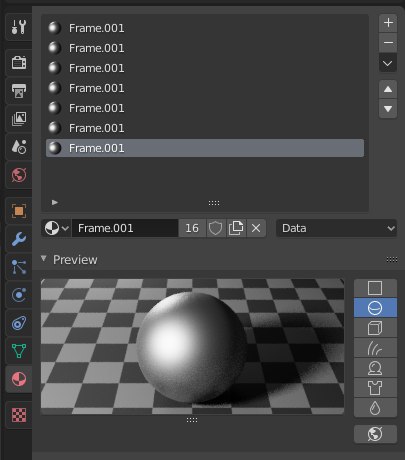The image size is (405, 460).
Task: Open the World properties tab
Action: point(19,175)
